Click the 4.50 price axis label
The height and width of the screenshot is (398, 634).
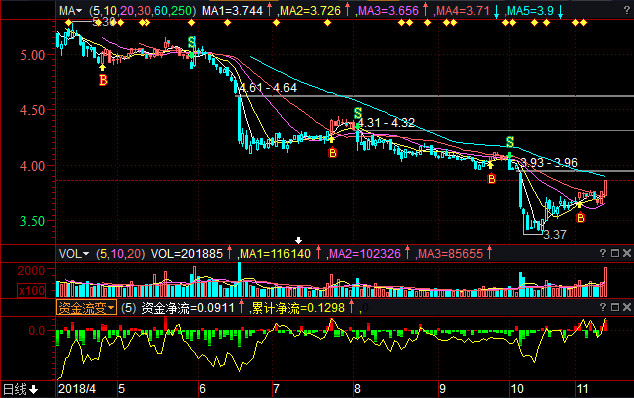tap(33, 110)
